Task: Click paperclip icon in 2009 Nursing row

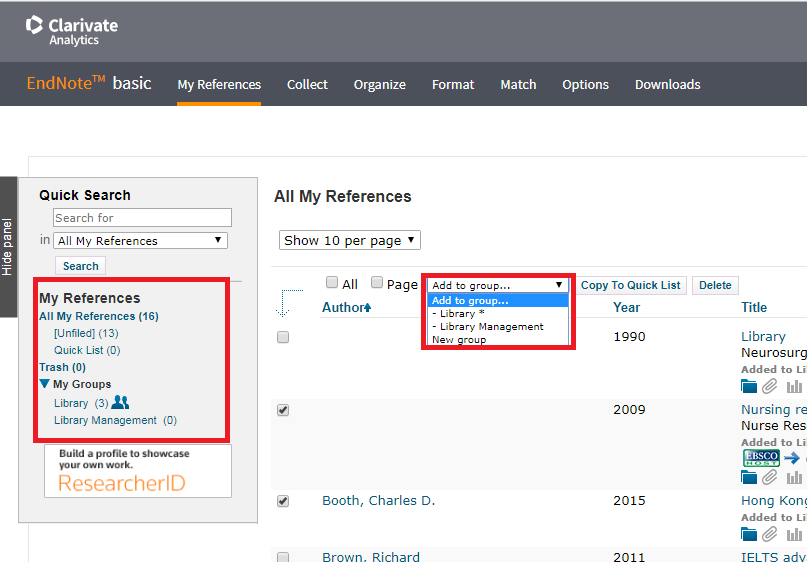Action: point(769,478)
